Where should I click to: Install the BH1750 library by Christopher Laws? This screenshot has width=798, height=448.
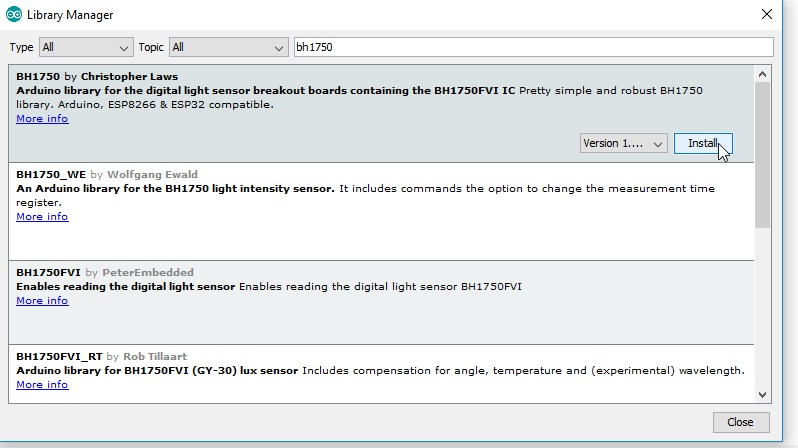(x=703, y=144)
